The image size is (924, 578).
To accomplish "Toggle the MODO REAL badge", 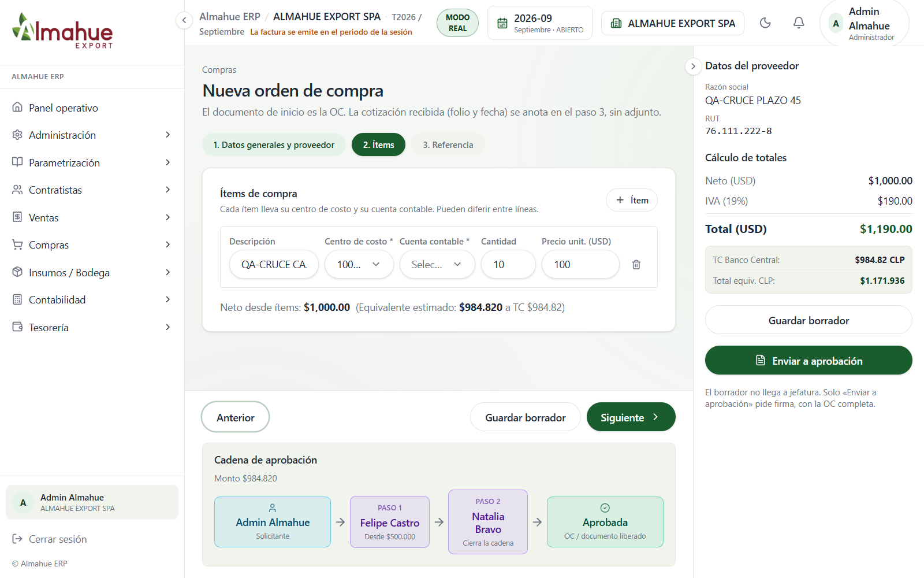I will [457, 23].
